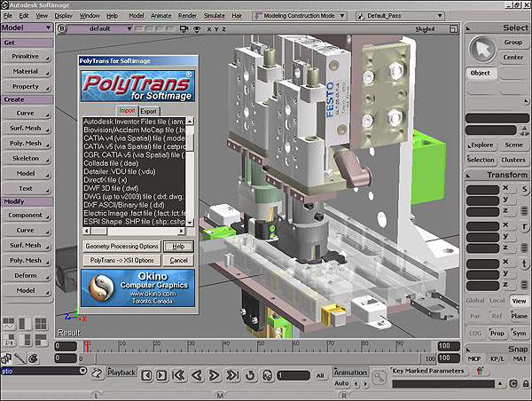The width and height of the screenshot is (532, 401).
Task: Open the Render menu
Action: click(187, 16)
